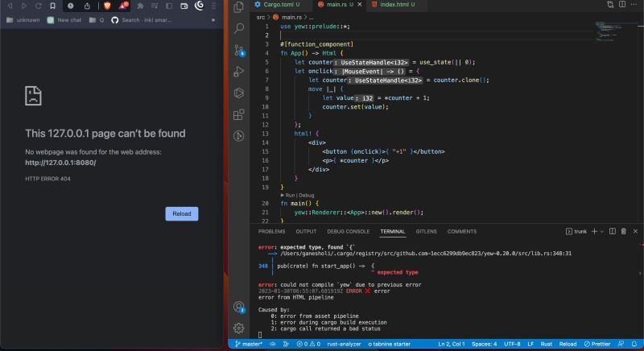This screenshot has width=644, height=351.
Task: Click the Debug code lens above main
Action: tap(307, 196)
